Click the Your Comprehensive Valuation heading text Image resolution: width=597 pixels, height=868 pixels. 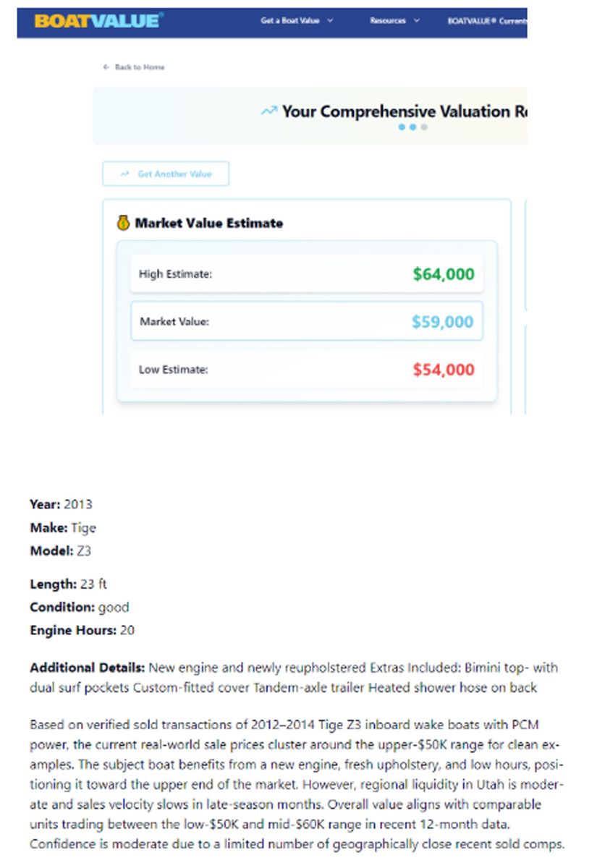click(404, 111)
